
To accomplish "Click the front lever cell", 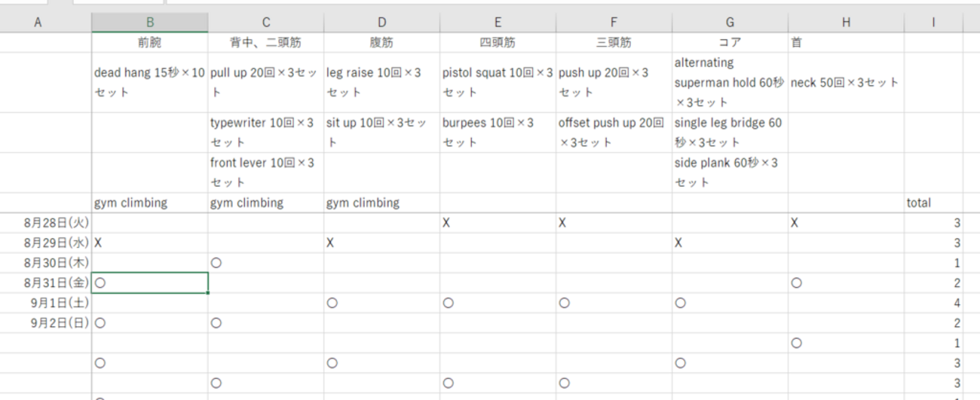I will (265, 173).
